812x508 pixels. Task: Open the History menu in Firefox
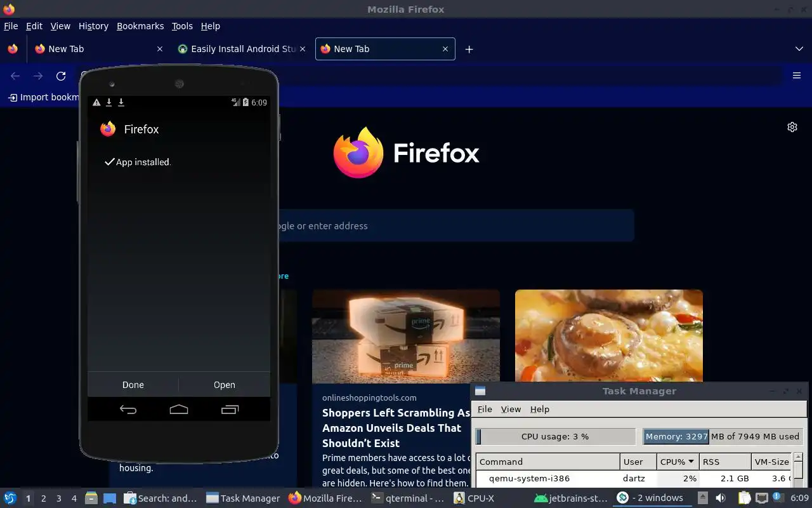[94, 26]
